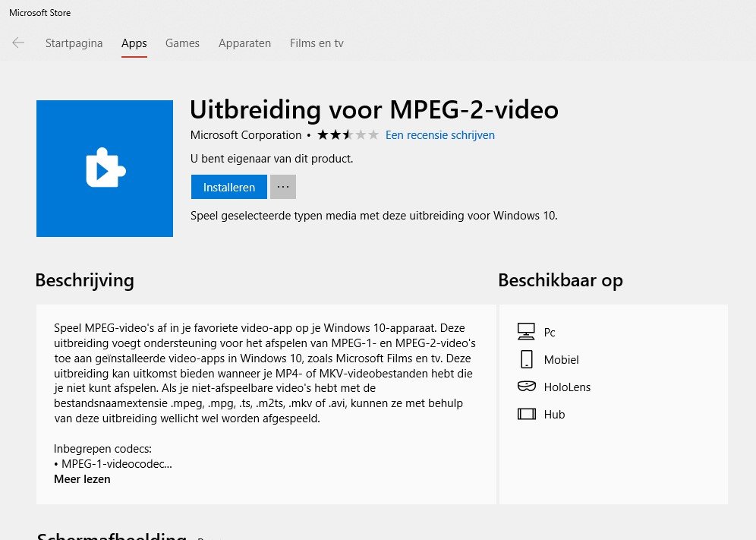756x540 pixels.
Task: Click the Hub screen icon
Action: click(527, 414)
